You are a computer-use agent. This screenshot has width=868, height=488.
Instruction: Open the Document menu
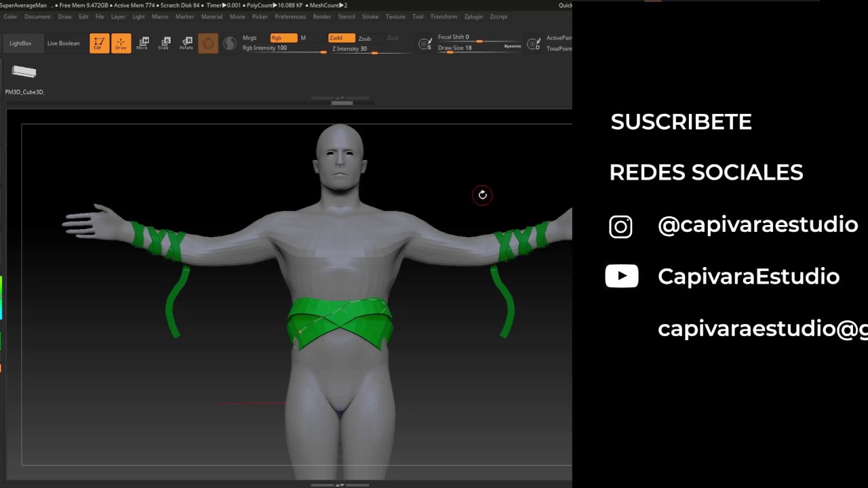(x=37, y=16)
